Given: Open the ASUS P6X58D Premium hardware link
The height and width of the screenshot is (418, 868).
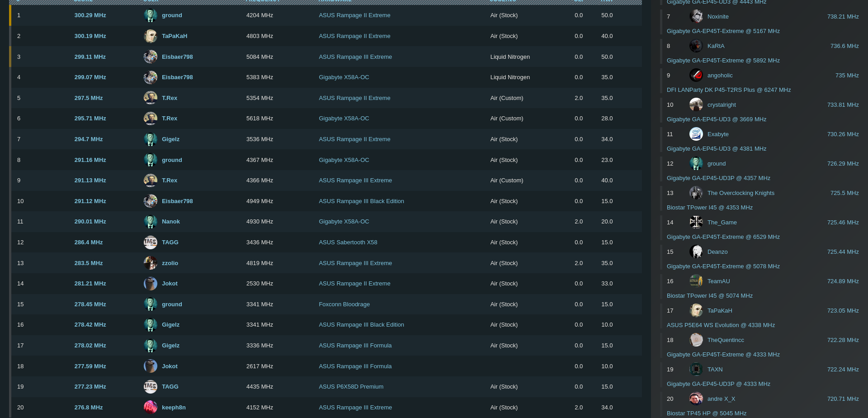Looking at the screenshot, I should coord(351,387).
